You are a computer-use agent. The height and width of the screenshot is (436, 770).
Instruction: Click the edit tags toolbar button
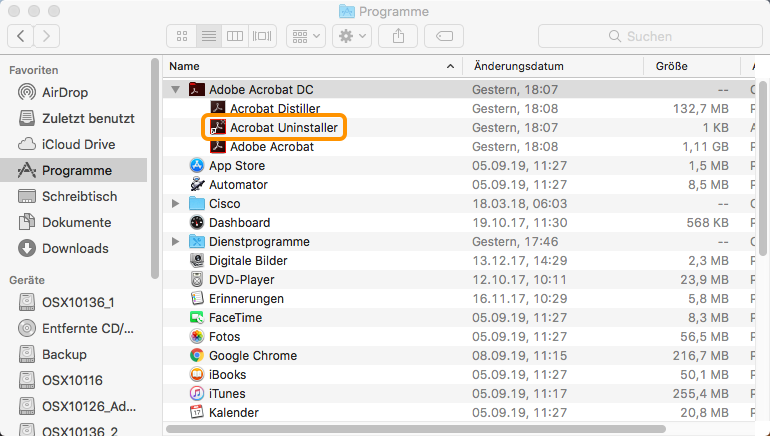[444, 36]
